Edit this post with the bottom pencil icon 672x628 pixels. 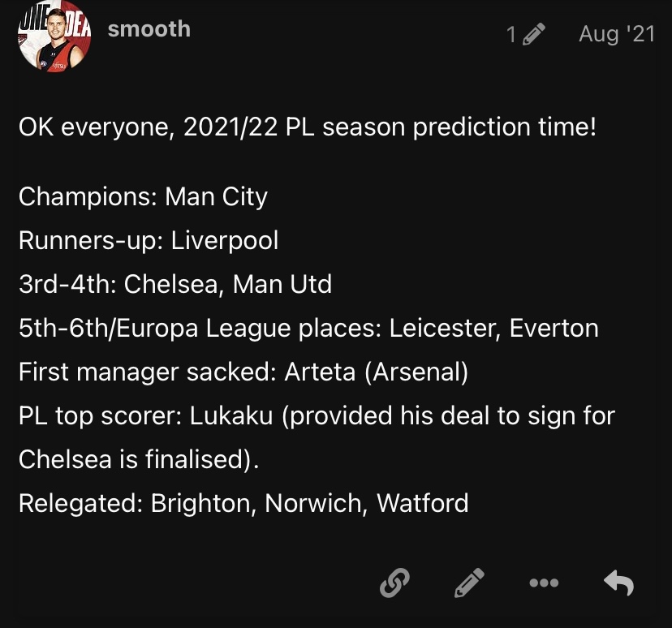tap(469, 583)
